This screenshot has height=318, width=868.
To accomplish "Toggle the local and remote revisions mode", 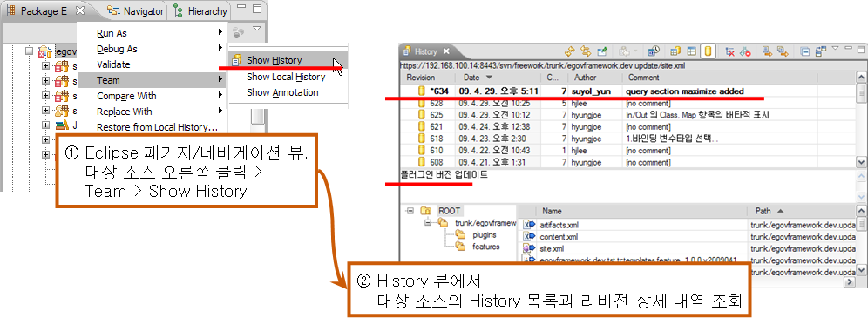I will pos(675,51).
